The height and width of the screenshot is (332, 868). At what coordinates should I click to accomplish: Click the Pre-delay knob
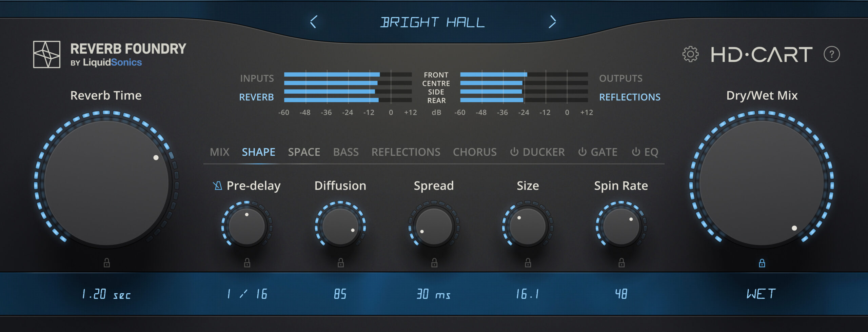click(247, 227)
